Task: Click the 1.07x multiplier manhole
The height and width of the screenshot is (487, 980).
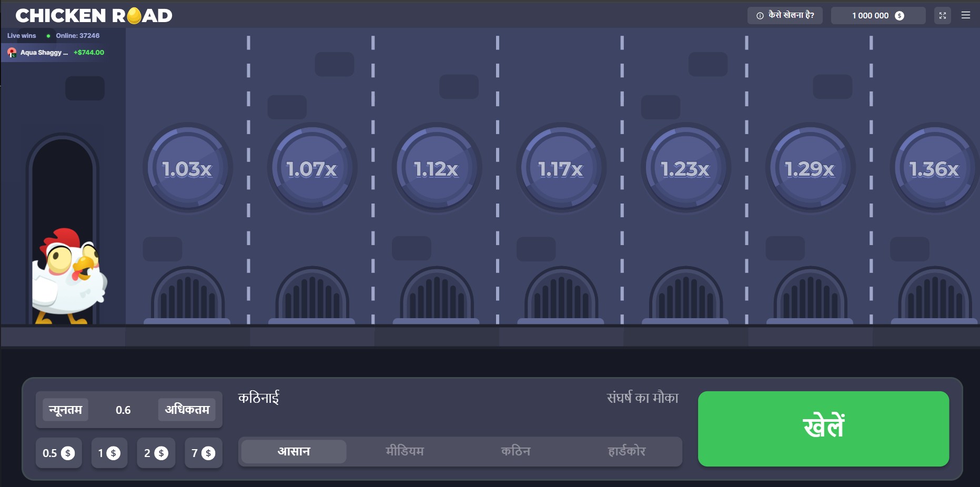Action: click(312, 168)
